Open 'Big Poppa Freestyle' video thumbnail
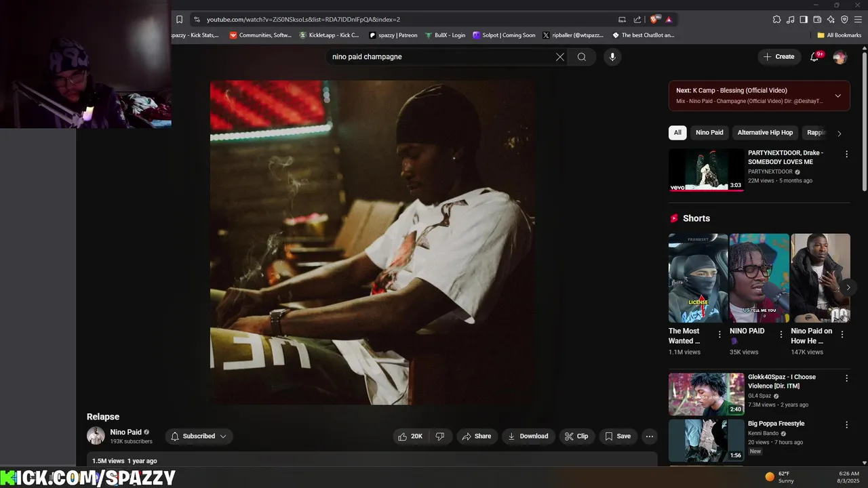The width and height of the screenshot is (868, 488). click(x=706, y=441)
